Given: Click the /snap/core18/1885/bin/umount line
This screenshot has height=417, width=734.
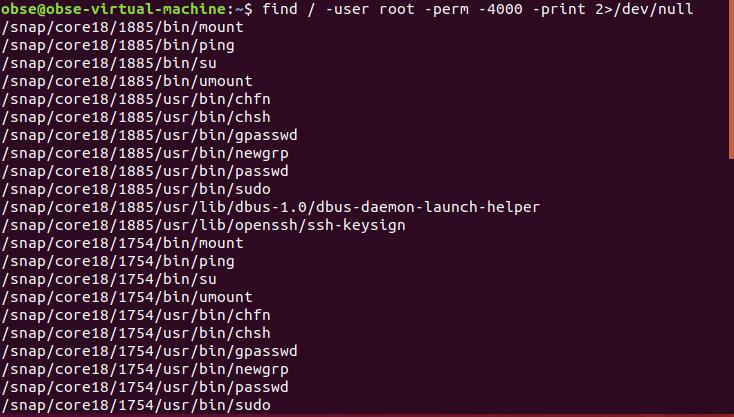Looking at the screenshot, I should 126,81.
